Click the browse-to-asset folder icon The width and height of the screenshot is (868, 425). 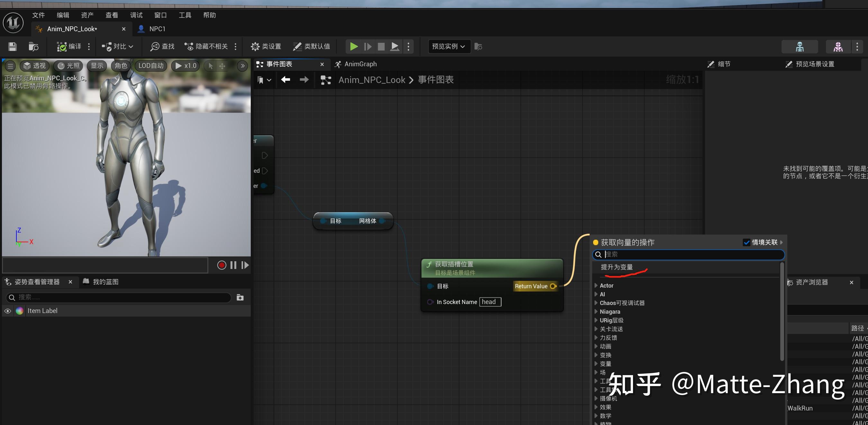33,46
